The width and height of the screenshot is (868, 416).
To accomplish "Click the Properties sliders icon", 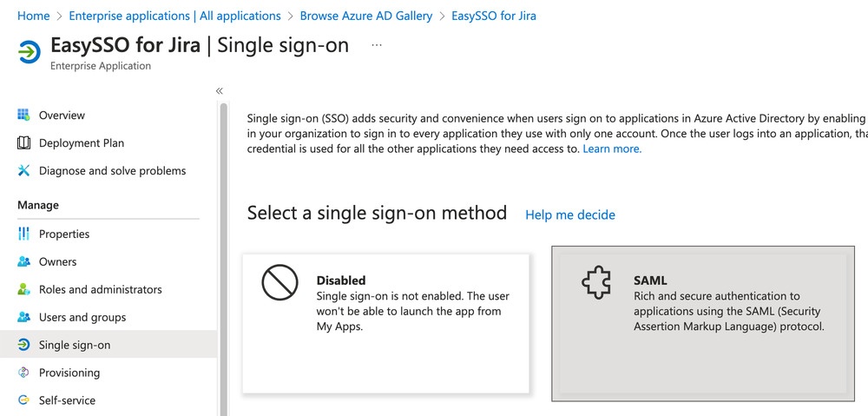I will click(x=23, y=234).
